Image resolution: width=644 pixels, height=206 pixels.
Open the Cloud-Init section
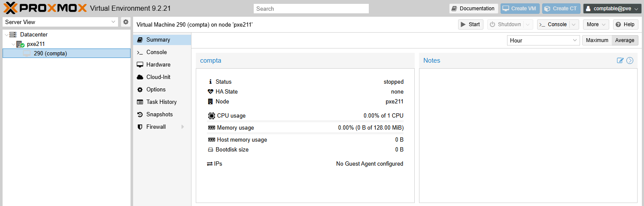coord(162,77)
